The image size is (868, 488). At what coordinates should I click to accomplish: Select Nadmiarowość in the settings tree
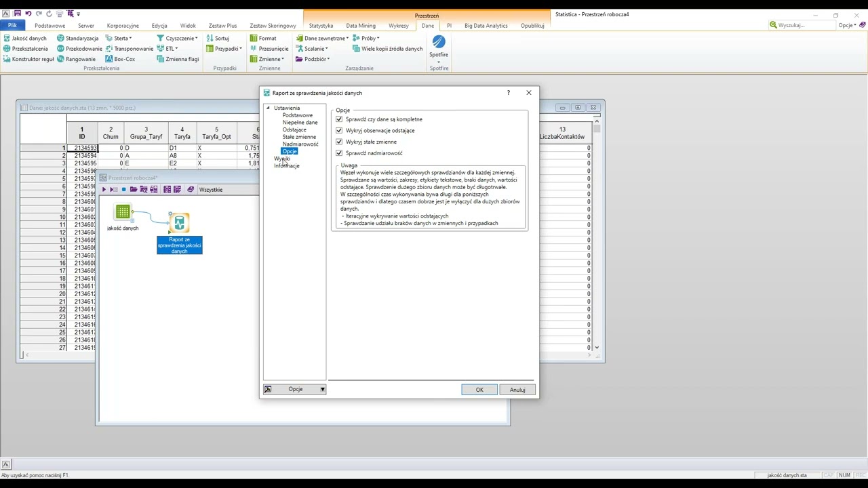(300, 144)
